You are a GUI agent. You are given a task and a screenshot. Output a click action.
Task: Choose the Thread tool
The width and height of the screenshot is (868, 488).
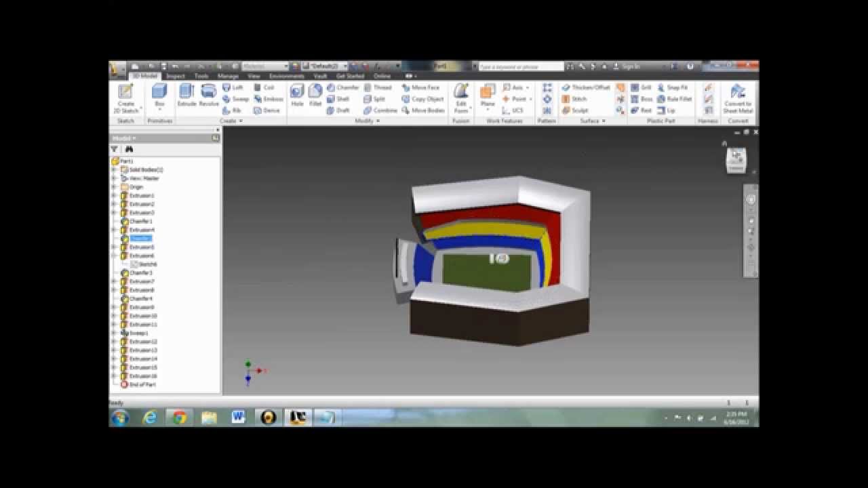click(377, 87)
